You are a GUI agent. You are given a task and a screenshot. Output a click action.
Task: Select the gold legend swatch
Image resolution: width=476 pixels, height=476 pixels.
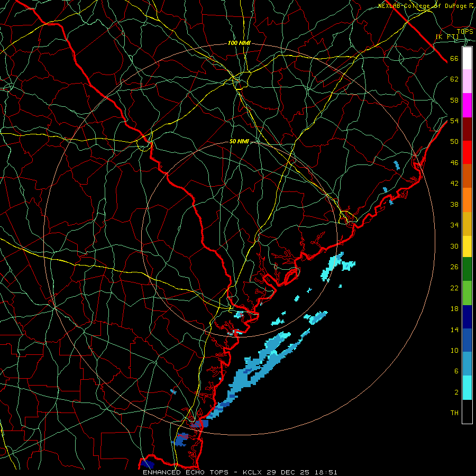467,224
